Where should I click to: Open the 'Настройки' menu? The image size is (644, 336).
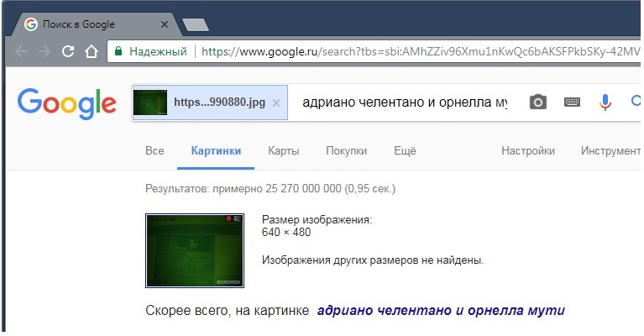[528, 150]
